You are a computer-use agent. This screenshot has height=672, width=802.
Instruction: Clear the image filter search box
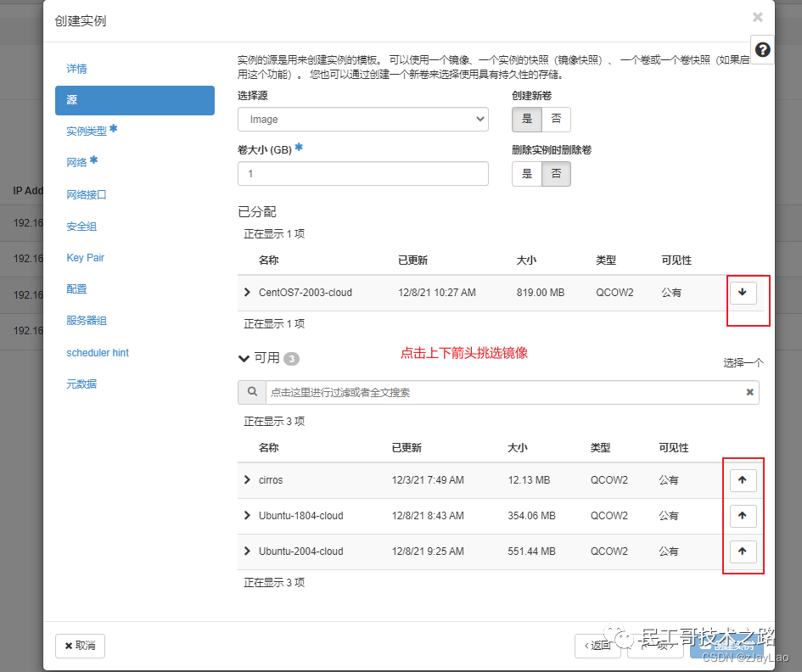pyautogui.click(x=750, y=392)
